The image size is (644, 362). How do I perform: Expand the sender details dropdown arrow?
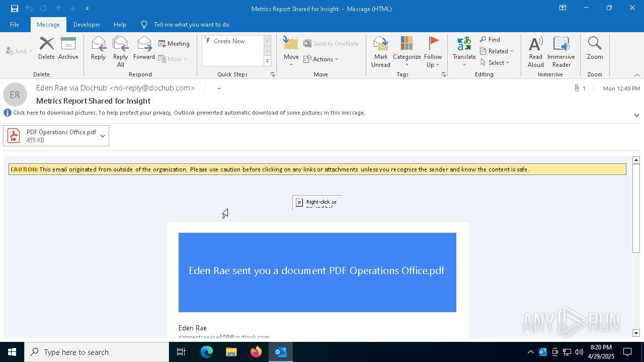coord(219,88)
